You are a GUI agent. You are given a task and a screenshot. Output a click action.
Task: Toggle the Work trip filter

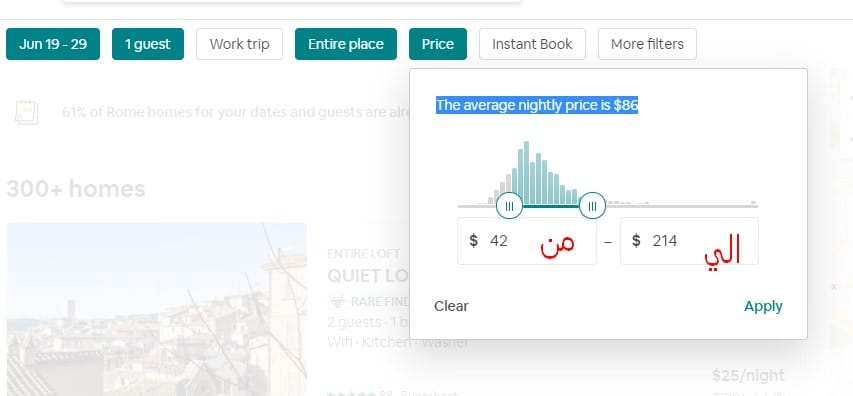(239, 44)
